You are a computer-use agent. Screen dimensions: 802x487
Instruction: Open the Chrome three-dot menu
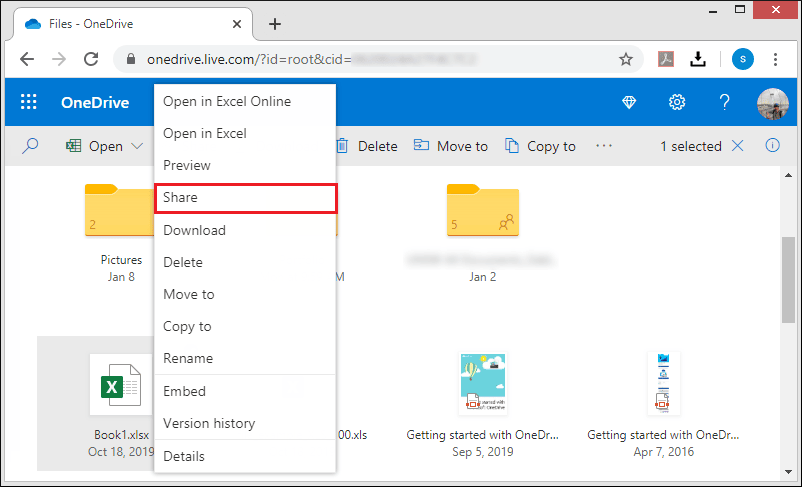775,59
